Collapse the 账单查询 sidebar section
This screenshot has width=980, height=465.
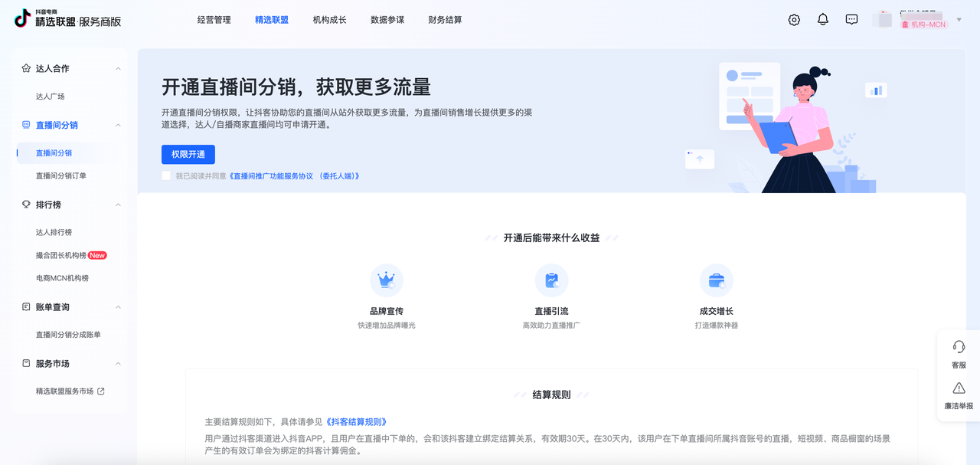[118, 307]
